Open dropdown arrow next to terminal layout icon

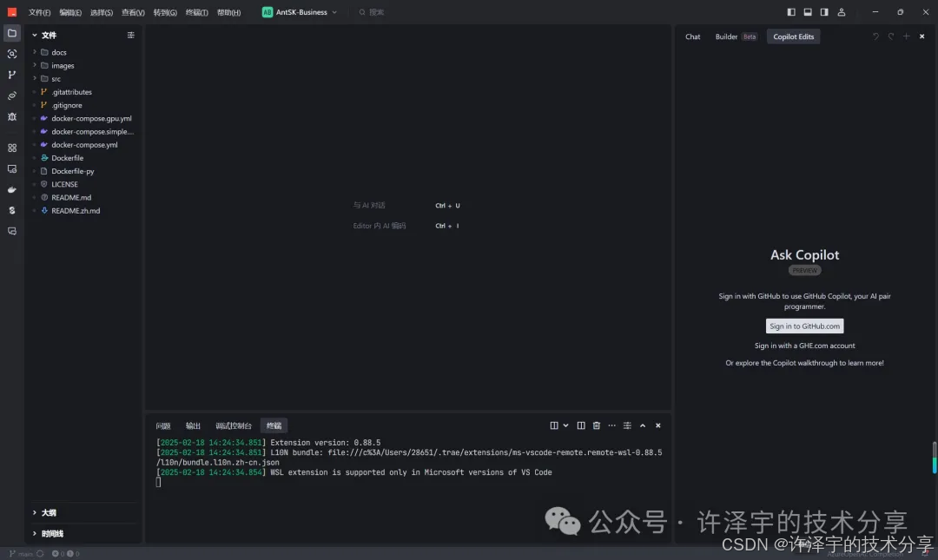point(565,425)
